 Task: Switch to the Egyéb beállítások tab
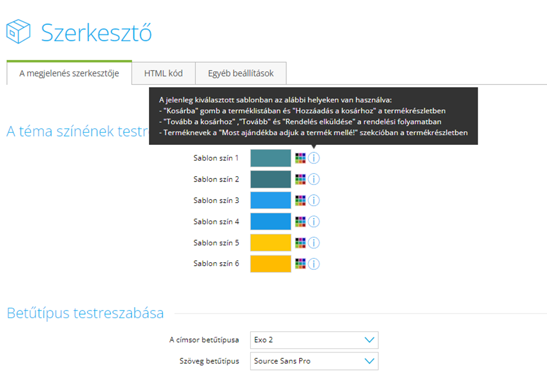click(241, 73)
